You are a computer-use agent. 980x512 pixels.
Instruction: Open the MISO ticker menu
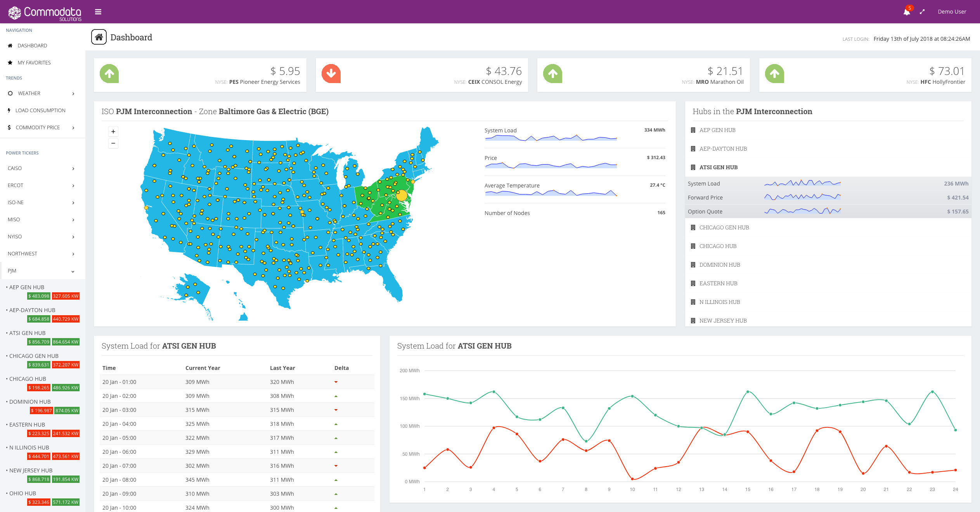click(43, 219)
